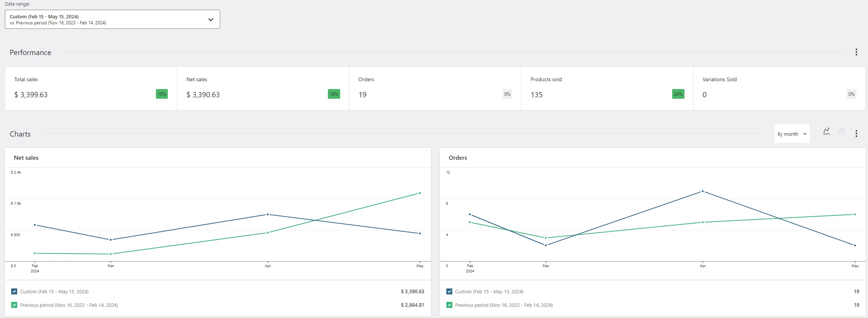Click the 15% Total sales change badge
The width and height of the screenshot is (868, 318).
pos(161,94)
